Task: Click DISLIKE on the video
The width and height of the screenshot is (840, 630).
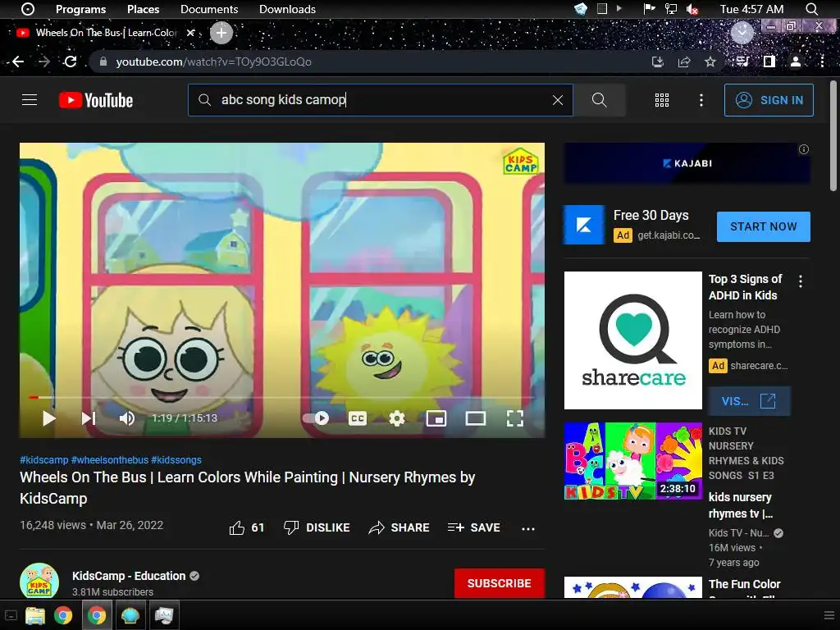Action: (317, 527)
